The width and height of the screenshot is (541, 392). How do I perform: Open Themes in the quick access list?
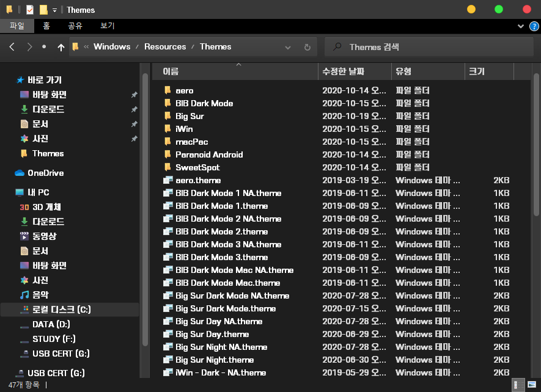pyautogui.click(x=42, y=153)
